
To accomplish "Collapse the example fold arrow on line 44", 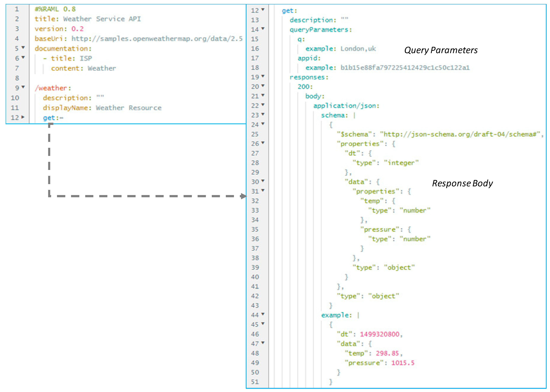I will (263, 314).
